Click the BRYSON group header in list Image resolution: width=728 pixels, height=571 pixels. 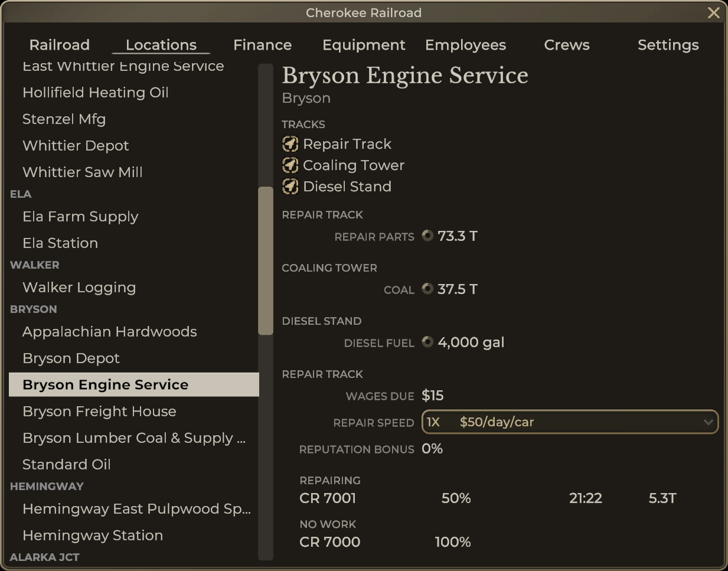pos(34,309)
